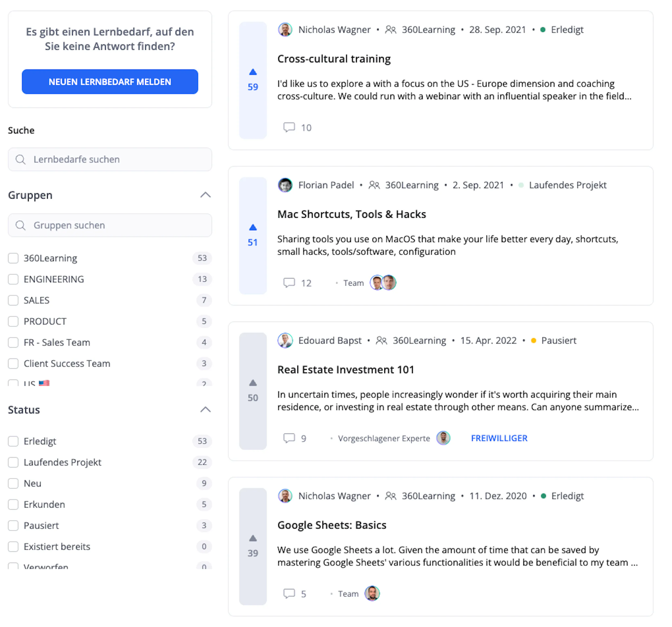Tick the FR - Sales Team checkbox

click(x=13, y=342)
